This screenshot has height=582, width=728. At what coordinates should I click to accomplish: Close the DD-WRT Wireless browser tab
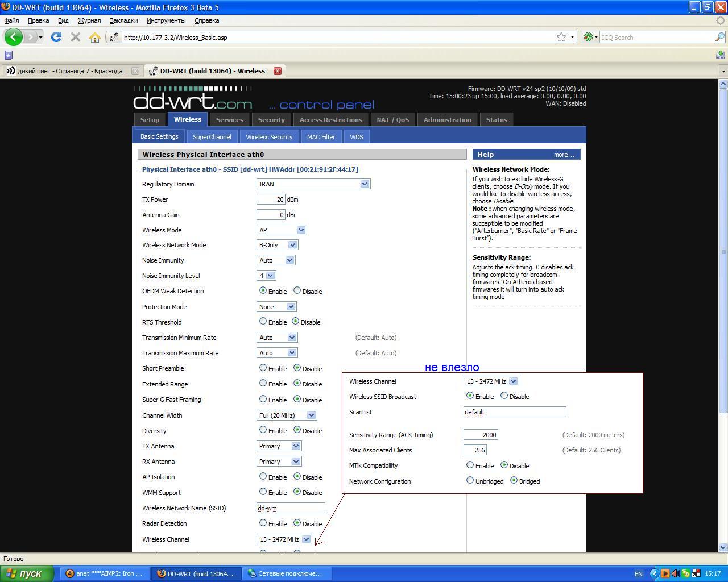278,71
